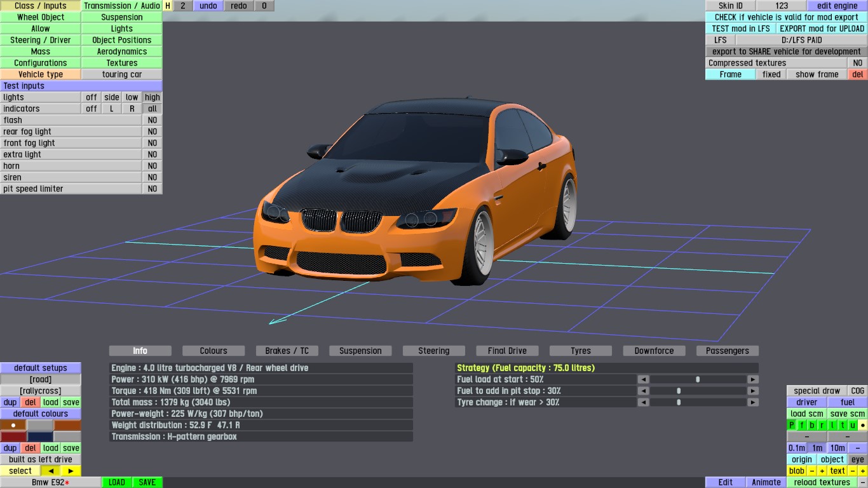This screenshot has width=868, height=488.
Task: Click right arrow for Fuel to add in pit stop
Action: (x=752, y=391)
